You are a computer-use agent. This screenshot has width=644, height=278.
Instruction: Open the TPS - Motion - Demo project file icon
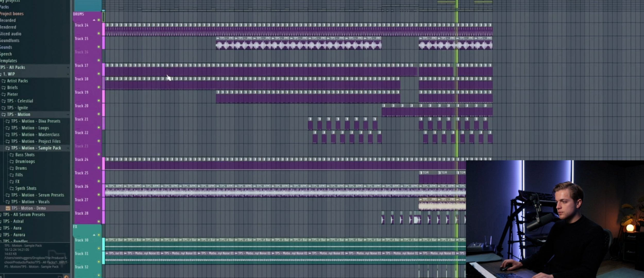8,208
